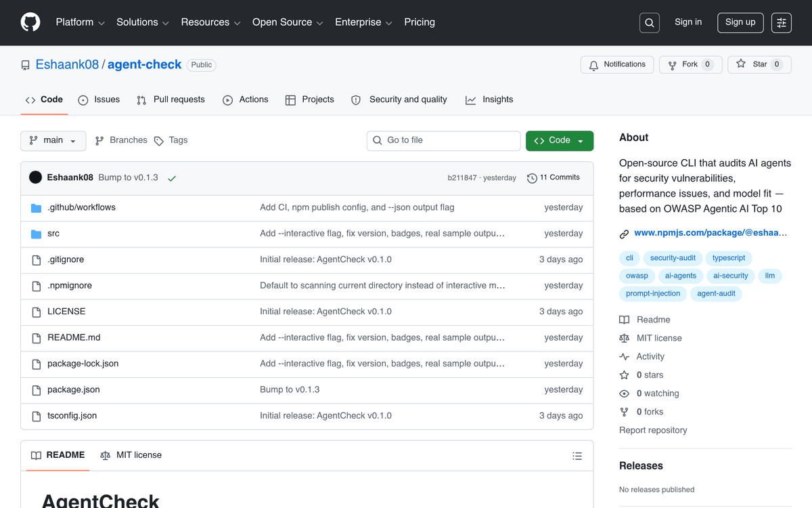Expand the Enterprise menu
Screen dimensions: 812x508
(x=364, y=22)
